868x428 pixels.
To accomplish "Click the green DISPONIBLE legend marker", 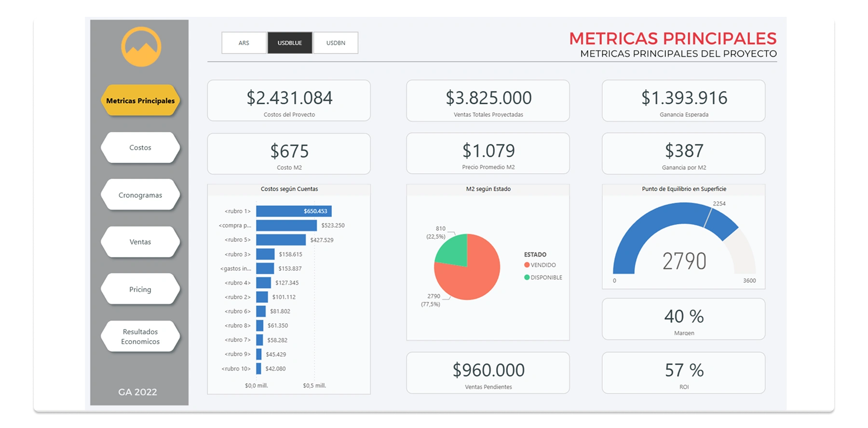I will pyautogui.click(x=527, y=277).
